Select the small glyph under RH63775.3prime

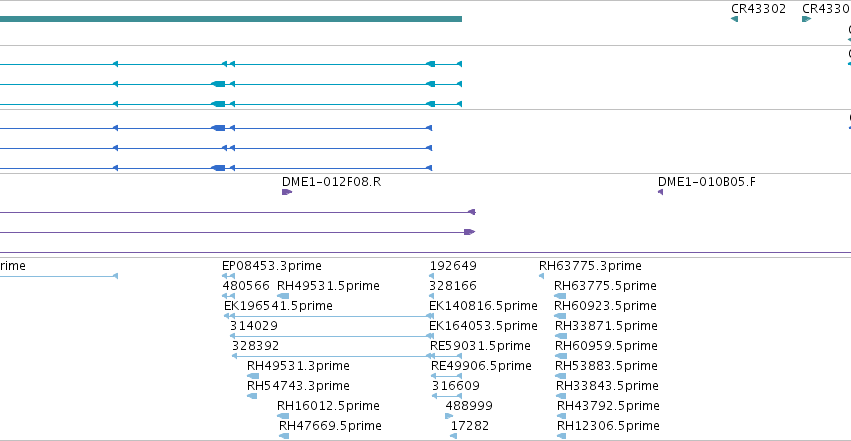[x=541, y=276]
